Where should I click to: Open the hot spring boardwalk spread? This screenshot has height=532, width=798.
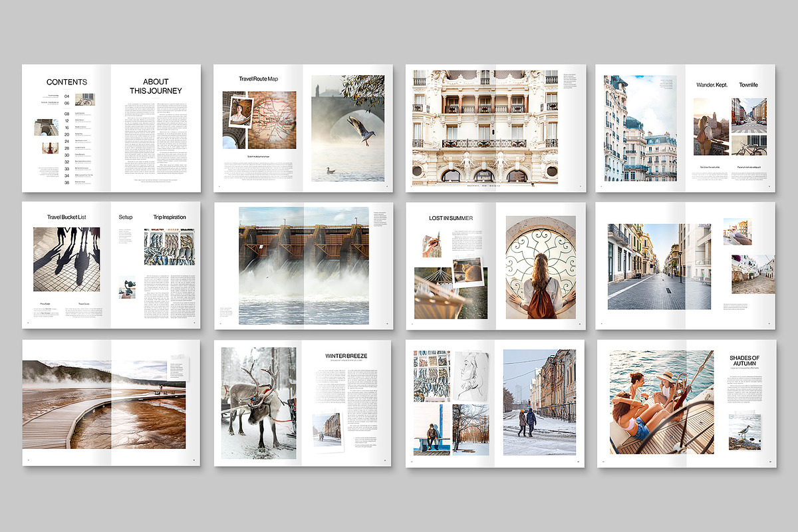104,404
